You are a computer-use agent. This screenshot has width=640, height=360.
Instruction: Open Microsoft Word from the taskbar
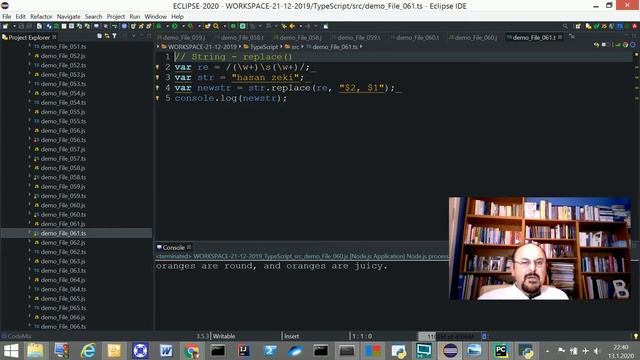coord(166,351)
